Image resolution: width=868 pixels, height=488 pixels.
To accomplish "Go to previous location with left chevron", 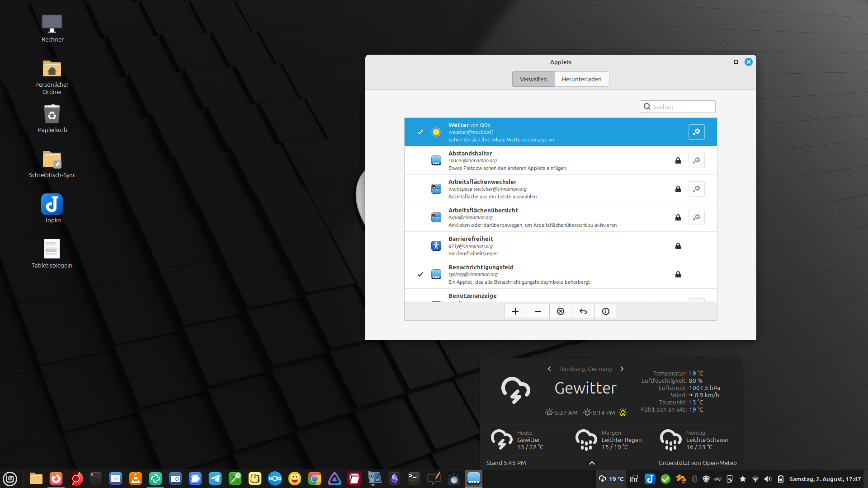I will (549, 369).
